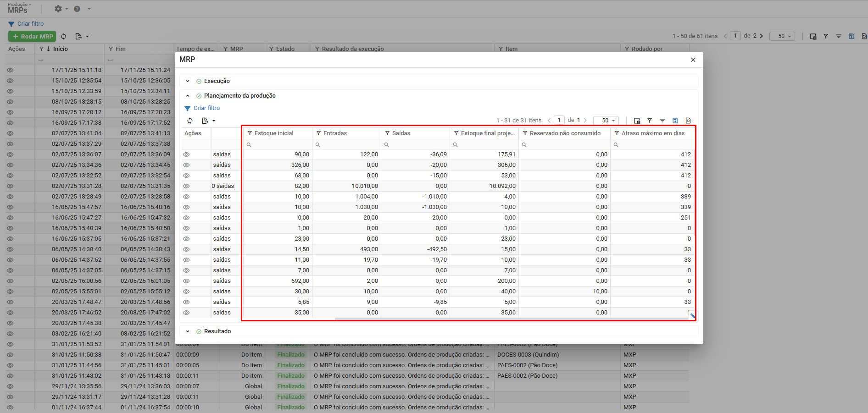The height and width of the screenshot is (413, 868).
Task: Expand the Resultado section
Action: [x=188, y=331]
